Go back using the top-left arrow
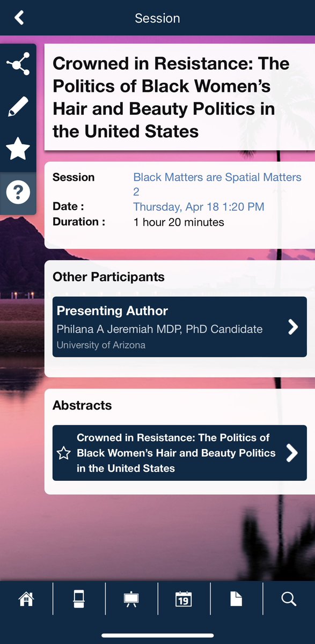315x644 pixels. [x=19, y=18]
